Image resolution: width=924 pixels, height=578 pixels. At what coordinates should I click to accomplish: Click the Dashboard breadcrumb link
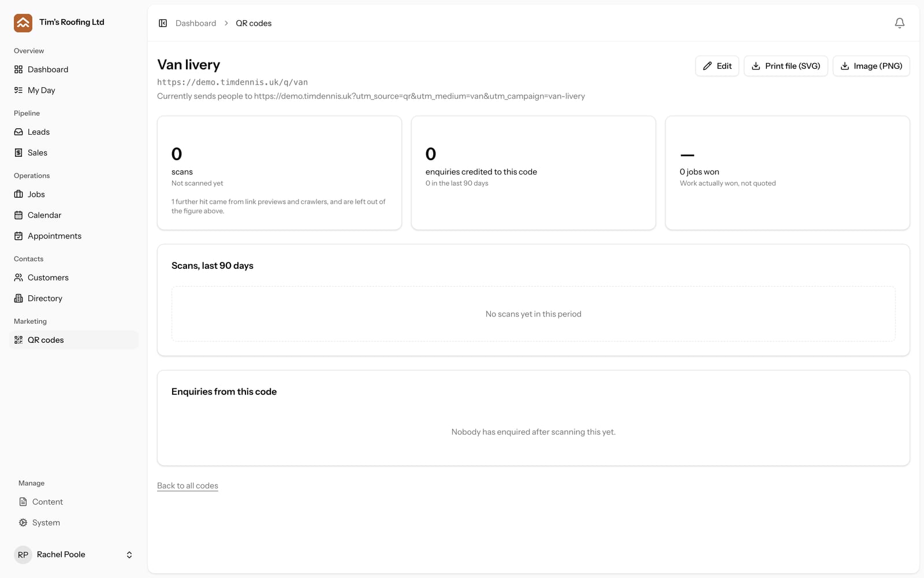tap(196, 23)
